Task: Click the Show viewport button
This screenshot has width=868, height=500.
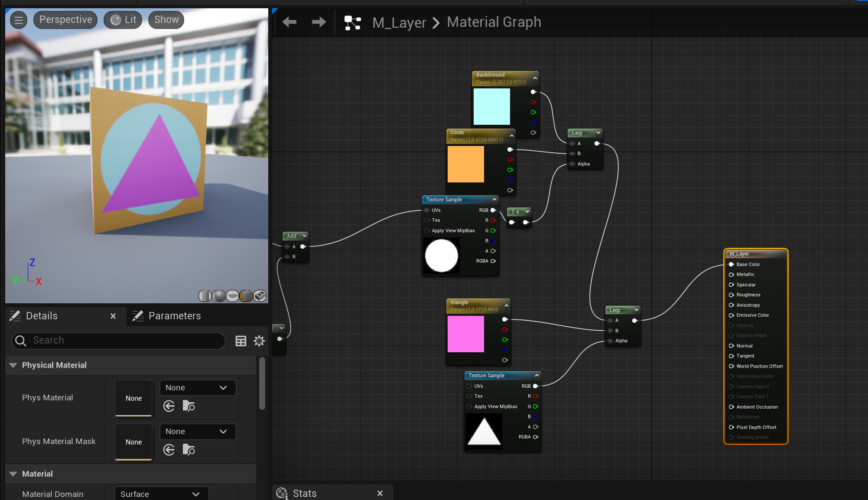Action: click(166, 20)
